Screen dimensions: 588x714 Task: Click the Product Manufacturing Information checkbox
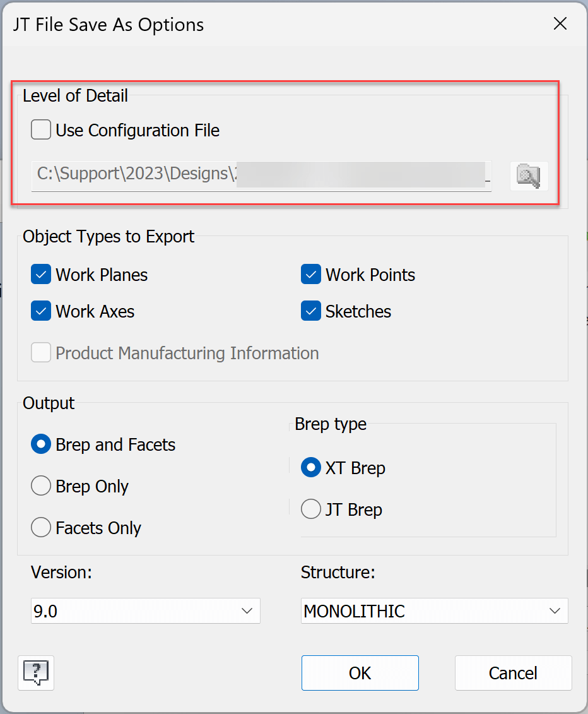click(x=40, y=352)
